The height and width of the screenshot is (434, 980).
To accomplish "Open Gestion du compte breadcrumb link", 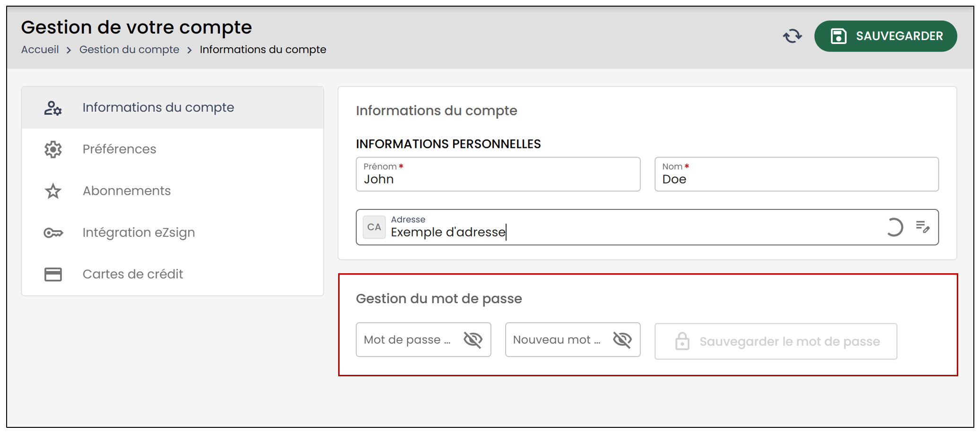I will [x=129, y=50].
